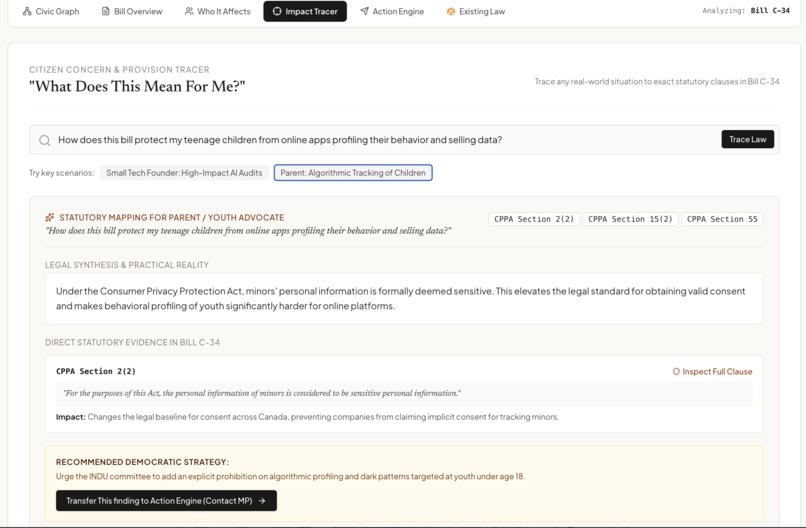Click the magnifier icon in search box
Viewport: 806px width, 528px height.
coord(45,140)
